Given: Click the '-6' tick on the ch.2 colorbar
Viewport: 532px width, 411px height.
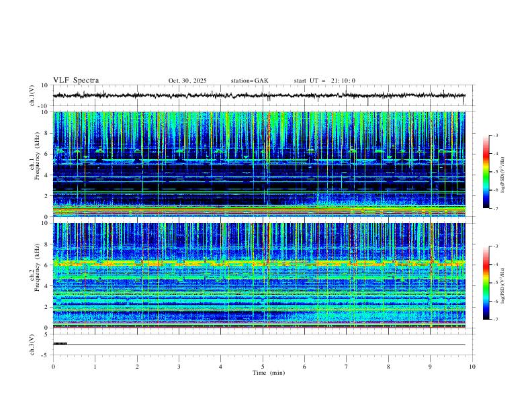Looking at the screenshot, I should click(496, 301).
